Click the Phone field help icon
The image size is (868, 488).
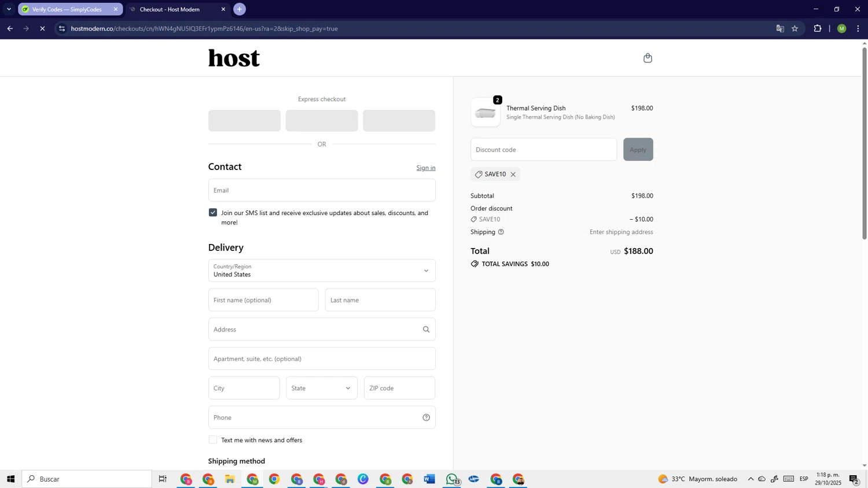coord(426,417)
